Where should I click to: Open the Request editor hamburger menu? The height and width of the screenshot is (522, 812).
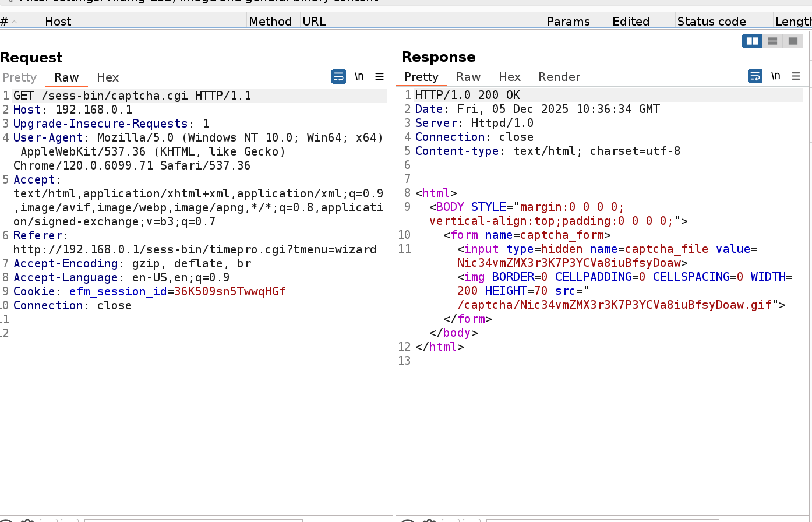click(x=380, y=77)
